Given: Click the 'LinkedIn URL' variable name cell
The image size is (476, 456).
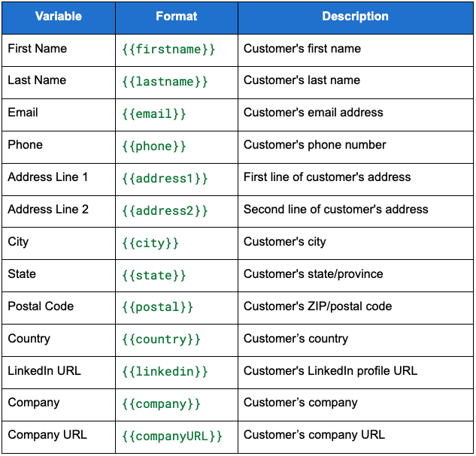Looking at the screenshot, I should click(44, 371).
